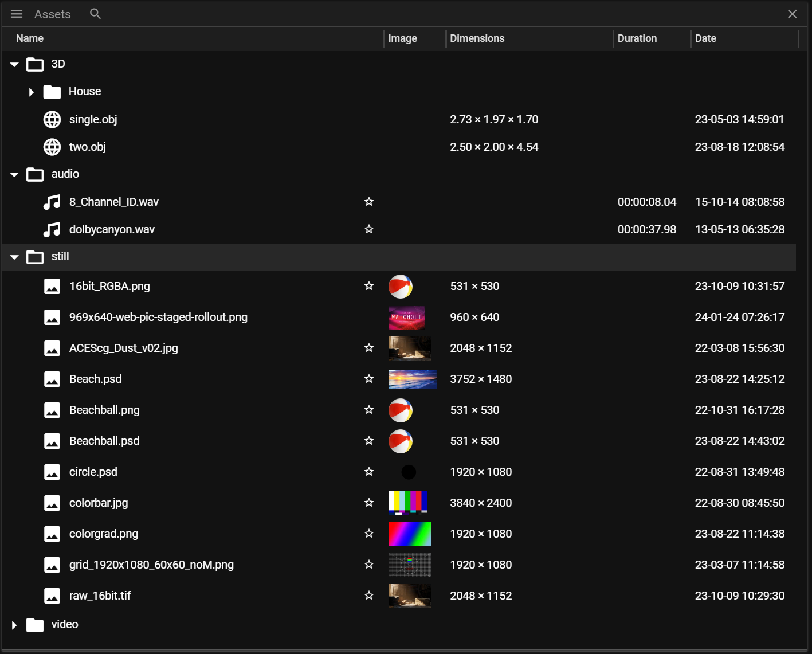Click the image icon for 969x640-web-pic-staged-rollout.png
Image resolution: width=812 pixels, height=654 pixels.
point(52,317)
